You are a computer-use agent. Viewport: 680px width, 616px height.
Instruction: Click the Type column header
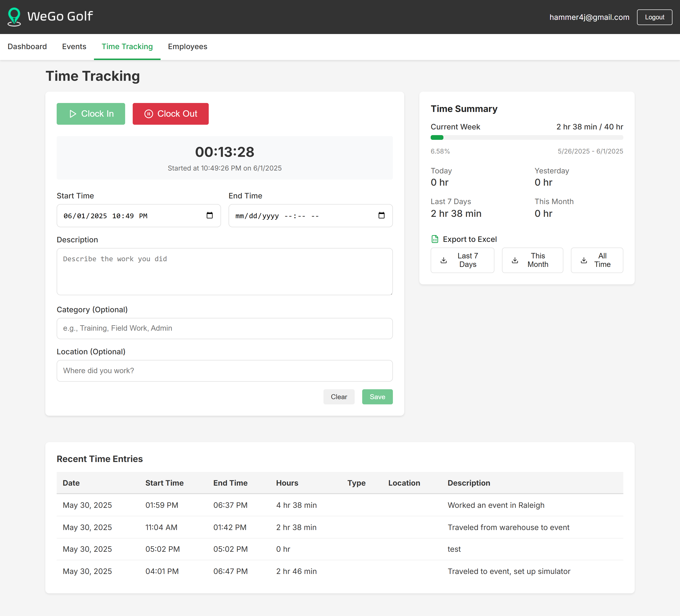pos(356,483)
